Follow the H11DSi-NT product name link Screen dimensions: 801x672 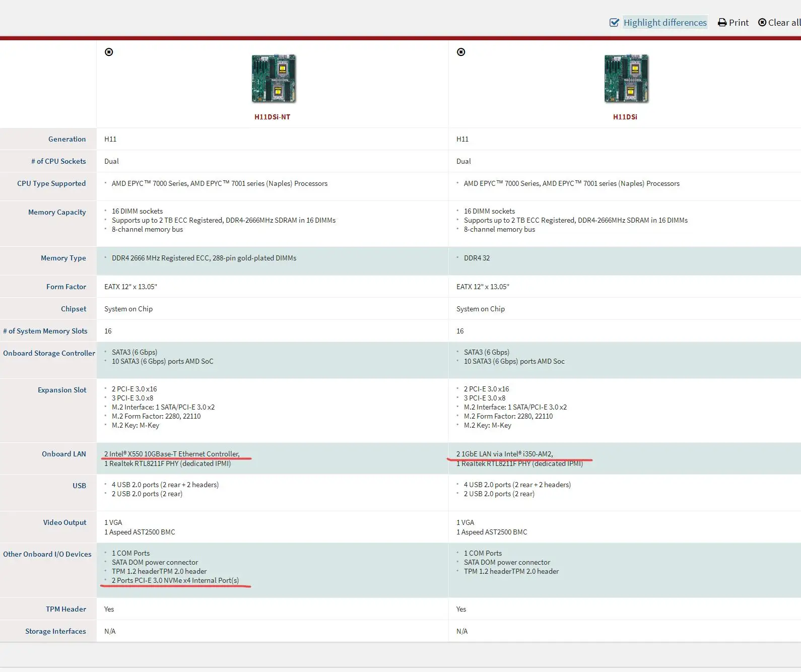(x=272, y=117)
